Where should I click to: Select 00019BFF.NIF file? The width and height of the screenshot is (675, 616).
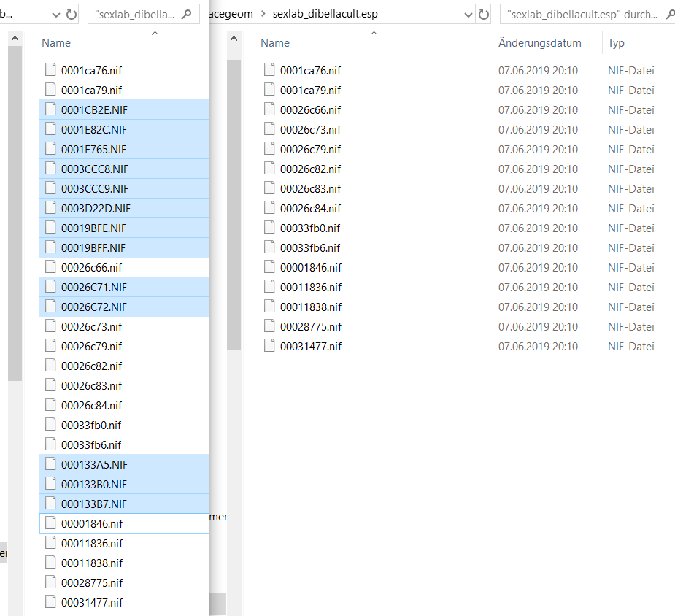pyautogui.click(x=124, y=248)
